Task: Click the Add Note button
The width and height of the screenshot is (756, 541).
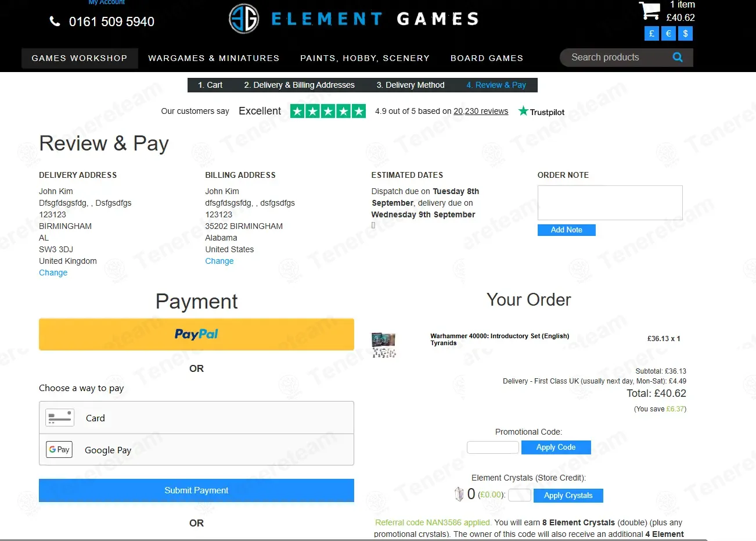Action: [x=566, y=230]
